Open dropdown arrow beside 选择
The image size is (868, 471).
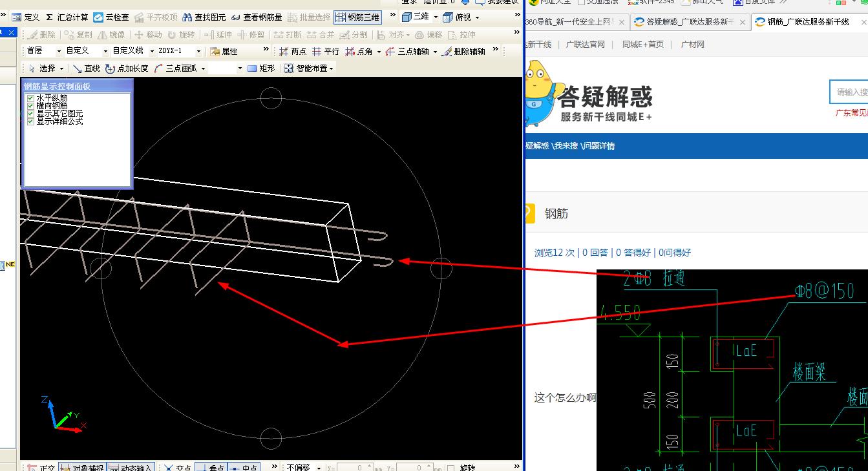(x=62, y=68)
